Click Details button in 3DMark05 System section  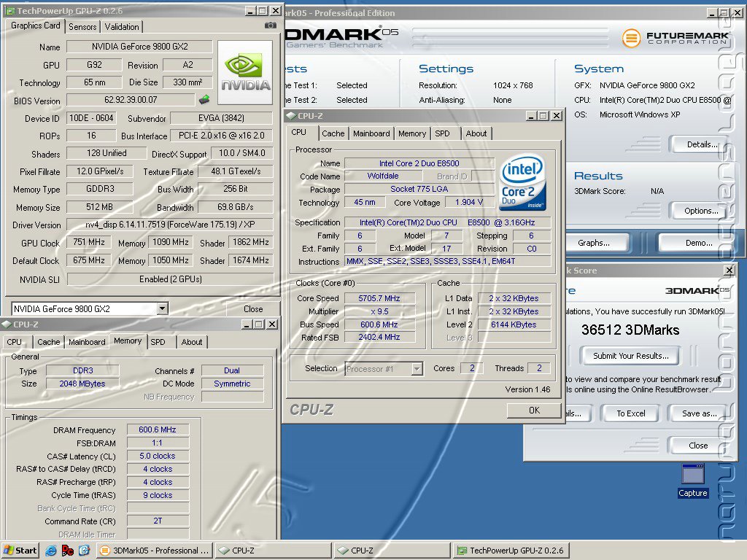[x=698, y=144]
